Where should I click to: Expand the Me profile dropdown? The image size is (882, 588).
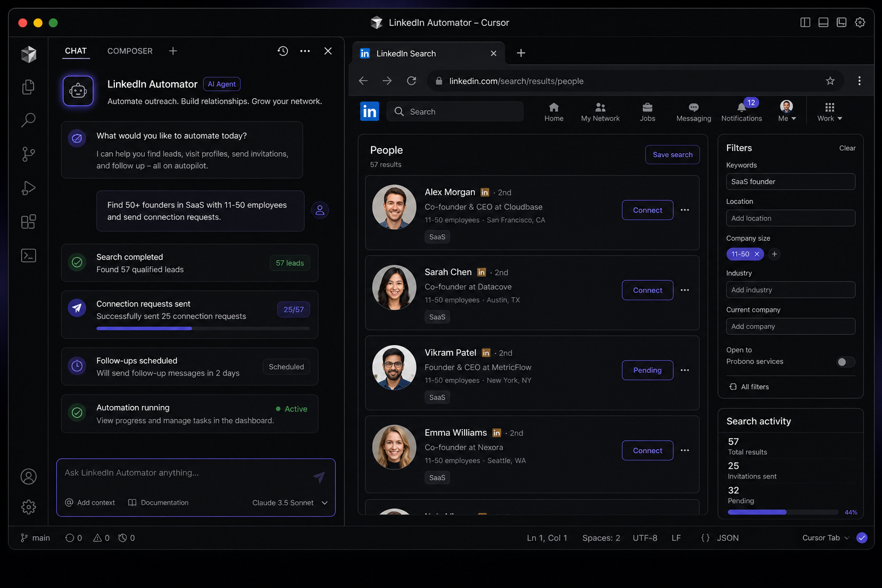coord(787,112)
